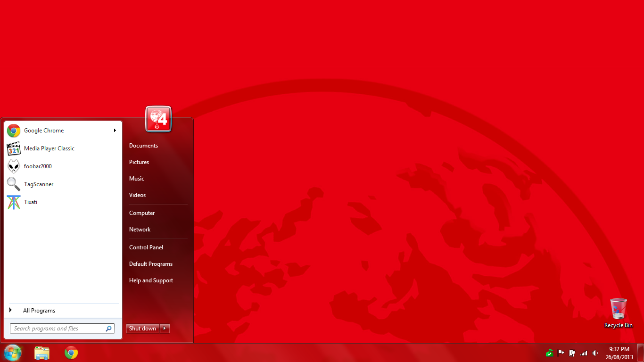Expand All Programs list
This screenshot has width=644, height=362.
39,311
